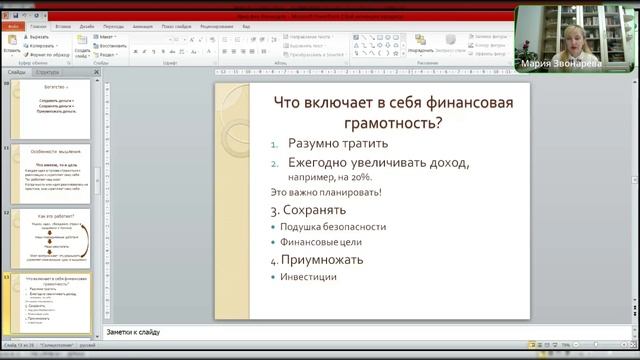The height and width of the screenshot is (360, 640).
Task: Select the star shape in shapes gallery
Action: pos(396,53)
